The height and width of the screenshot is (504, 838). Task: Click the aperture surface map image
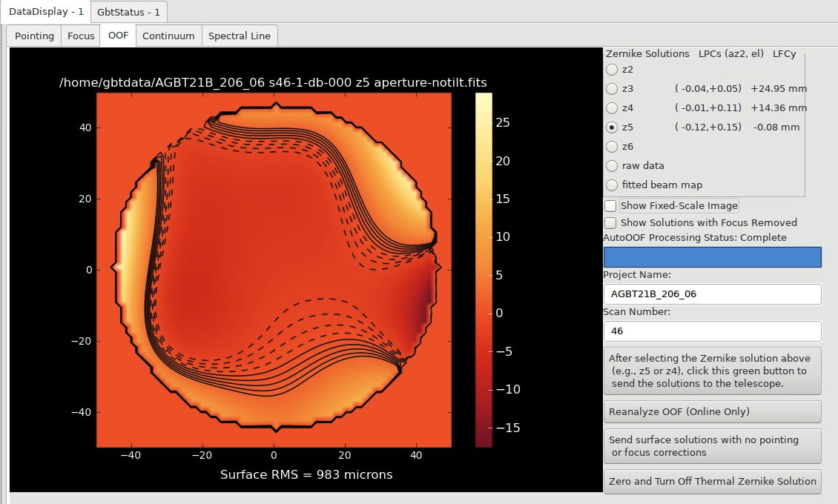click(274, 270)
